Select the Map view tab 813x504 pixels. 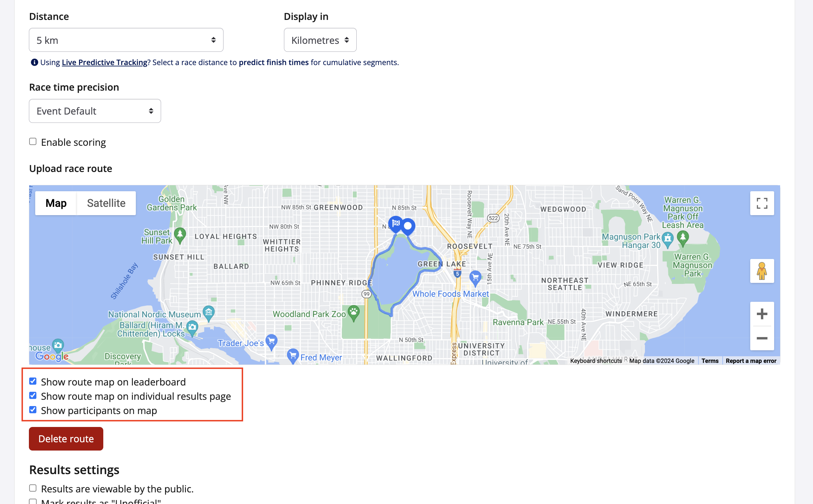(x=56, y=203)
